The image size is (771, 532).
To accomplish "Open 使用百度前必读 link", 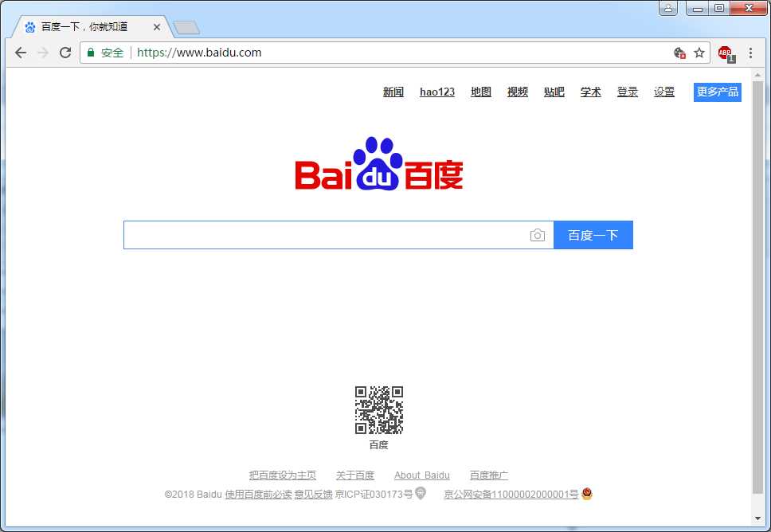I will 258,494.
